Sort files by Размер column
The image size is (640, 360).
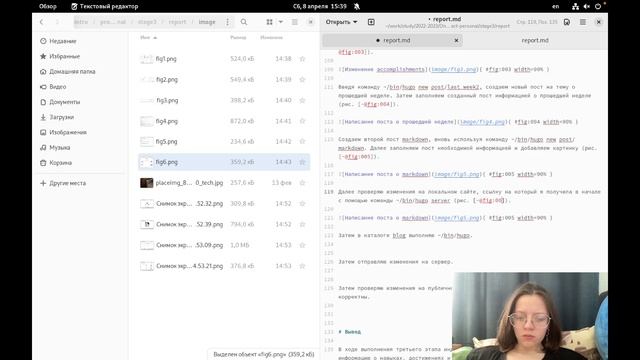pyautogui.click(x=238, y=38)
